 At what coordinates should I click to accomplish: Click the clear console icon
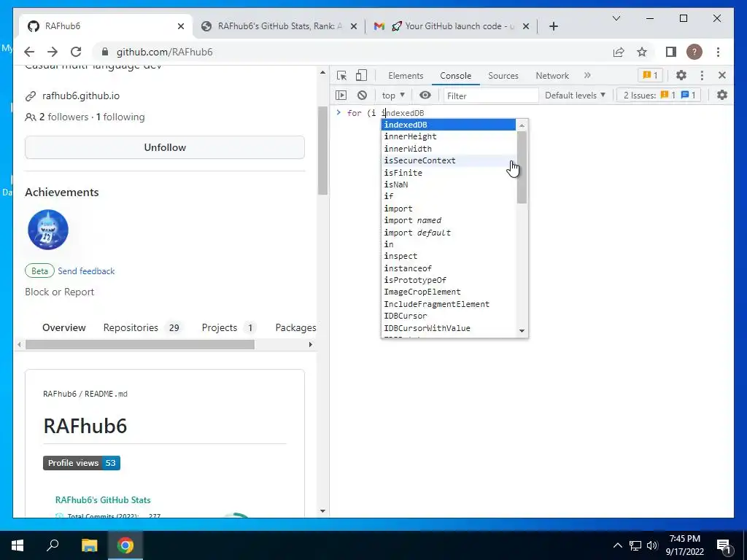point(362,96)
